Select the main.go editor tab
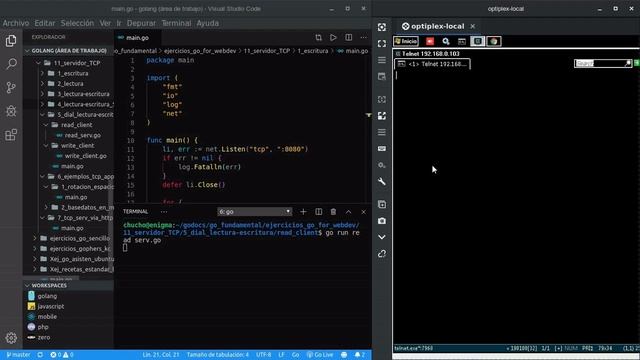The height and width of the screenshot is (360, 640). [x=137, y=38]
